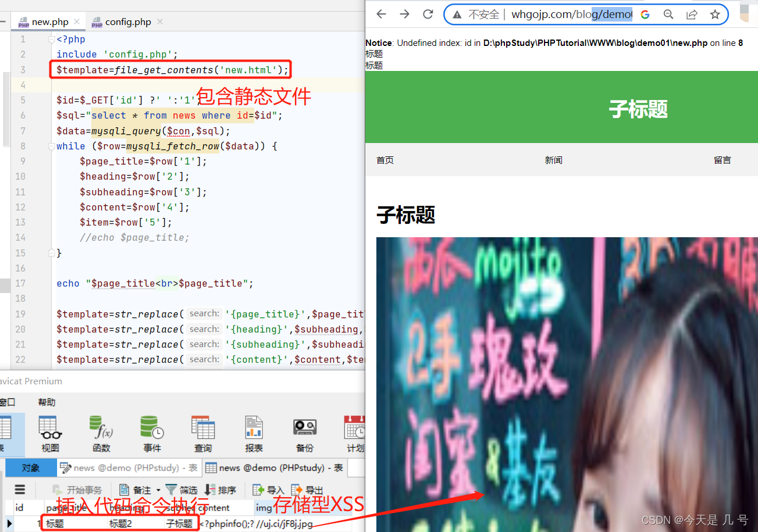Close the new.php editor tab

click(x=78, y=22)
